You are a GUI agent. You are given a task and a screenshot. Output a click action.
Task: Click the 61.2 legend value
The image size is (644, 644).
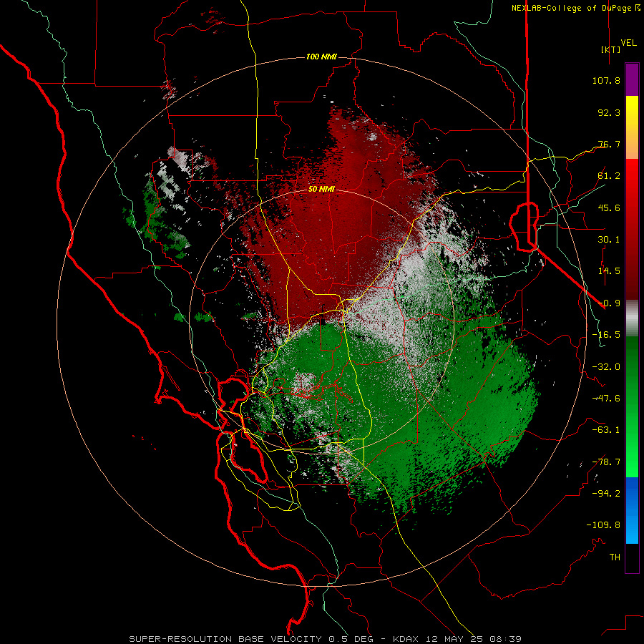click(x=609, y=176)
